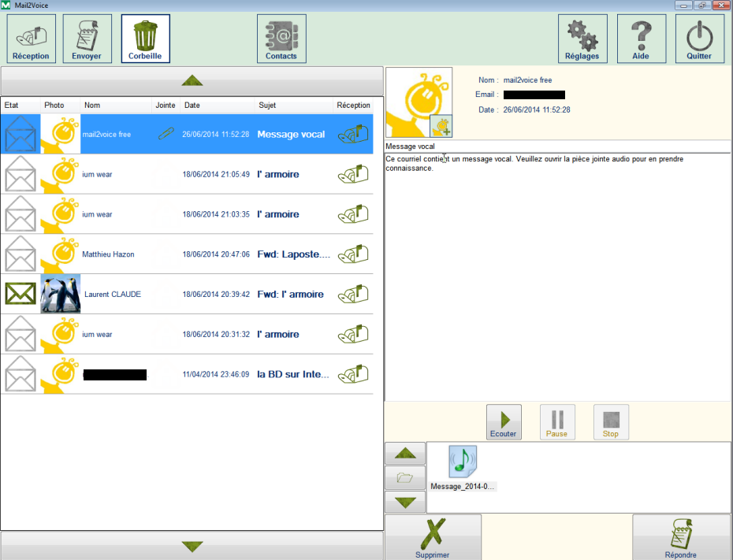Open the attachment with the folder button
Image resolution: width=733 pixels, height=560 pixels.
click(x=405, y=477)
